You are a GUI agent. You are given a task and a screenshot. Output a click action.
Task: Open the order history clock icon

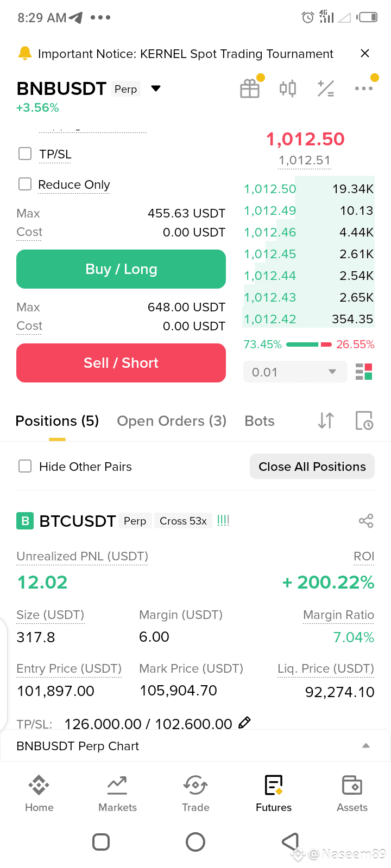364,420
